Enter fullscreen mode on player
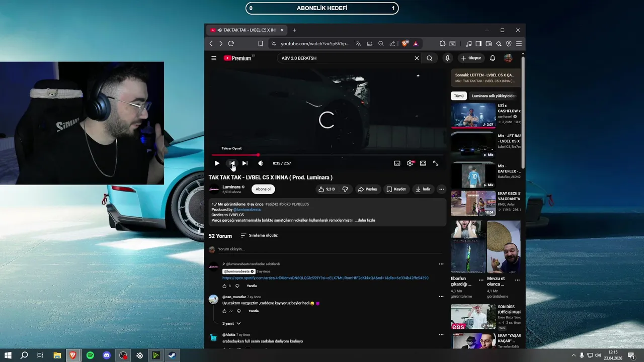Image resolution: width=644 pixels, height=362 pixels. (436, 163)
